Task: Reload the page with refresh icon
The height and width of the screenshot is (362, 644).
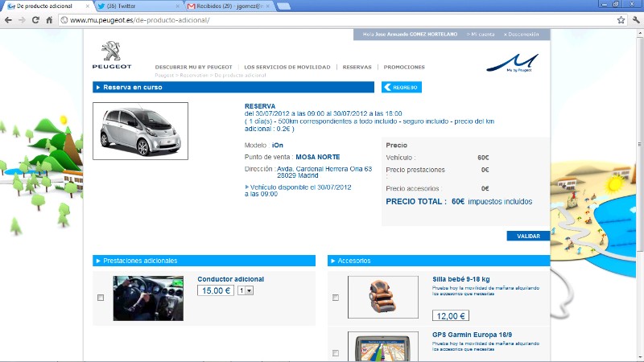Action: tap(35, 19)
